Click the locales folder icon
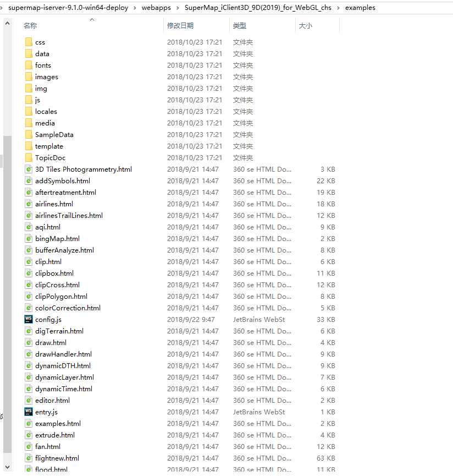Image resolution: width=453 pixels, height=476 pixels. [x=29, y=111]
